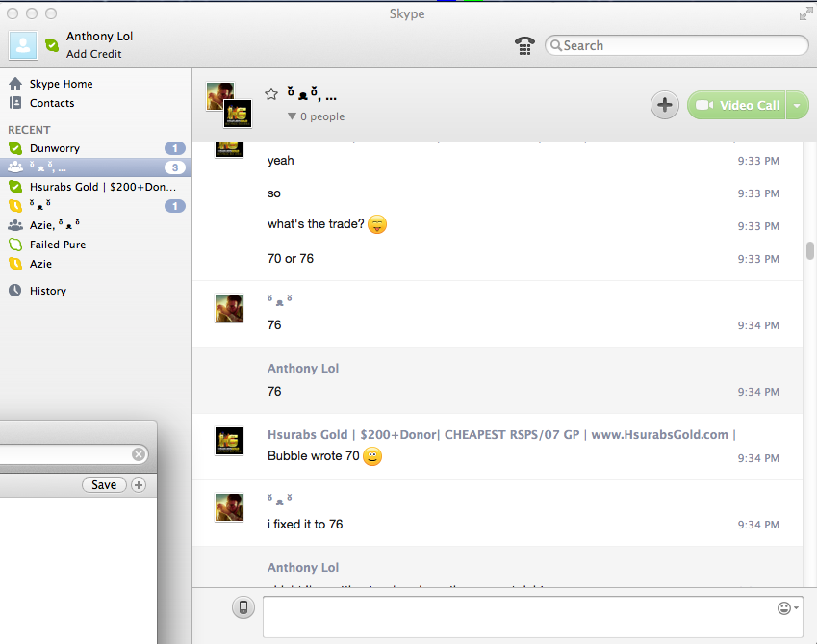Click the Skype Home house icon
This screenshot has height=644, width=817.
point(15,84)
